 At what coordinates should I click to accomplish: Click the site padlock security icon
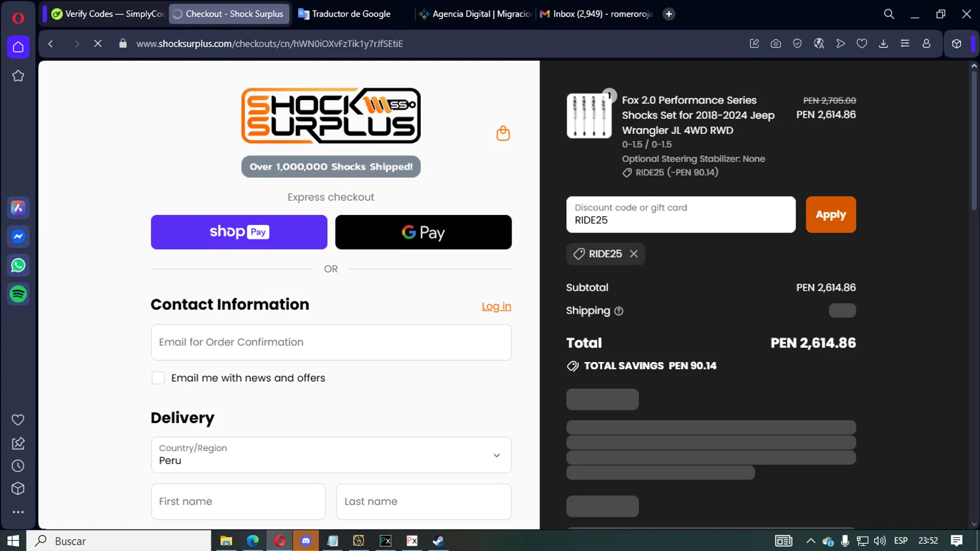123,44
